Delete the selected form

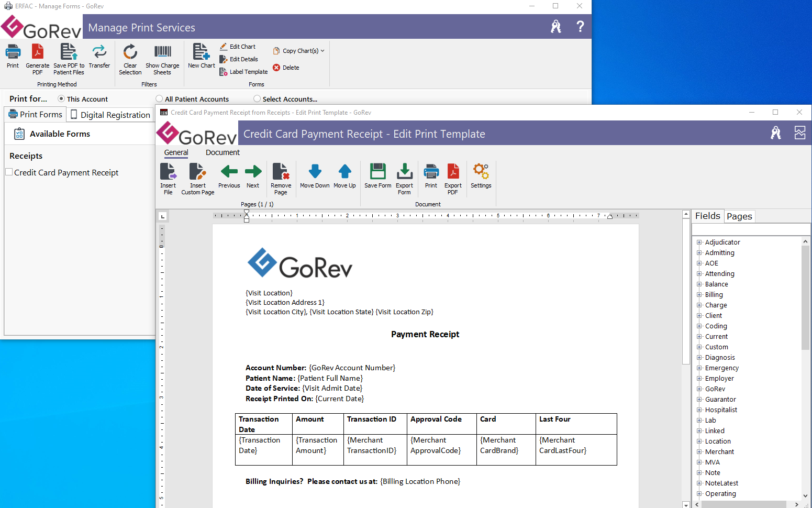[x=286, y=68]
